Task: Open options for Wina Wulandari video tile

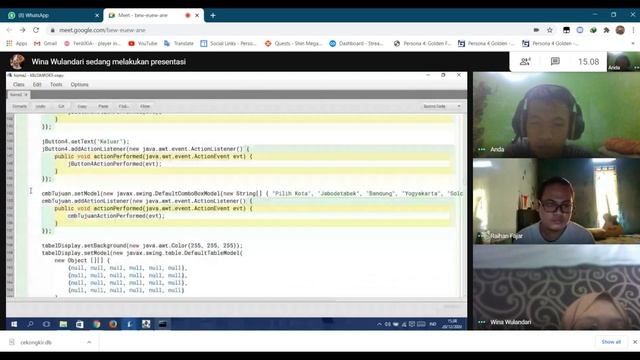Action: coord(482,322)
